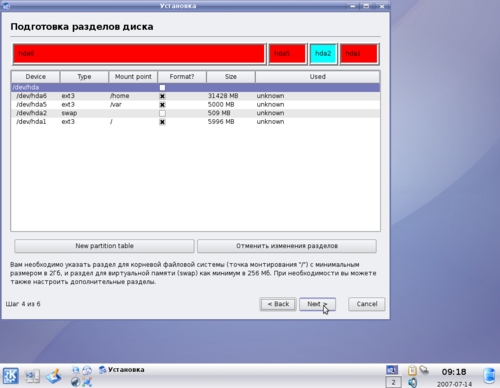Select the /dev/hda6 row in table
This screenshot has height=388, width=500.
click(x=195, y=96)
